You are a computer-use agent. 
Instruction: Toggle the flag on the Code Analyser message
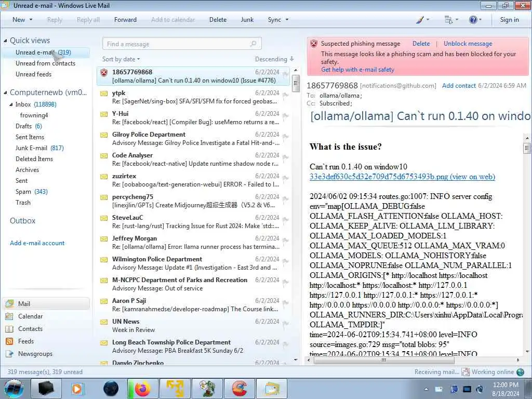(285, 158)
